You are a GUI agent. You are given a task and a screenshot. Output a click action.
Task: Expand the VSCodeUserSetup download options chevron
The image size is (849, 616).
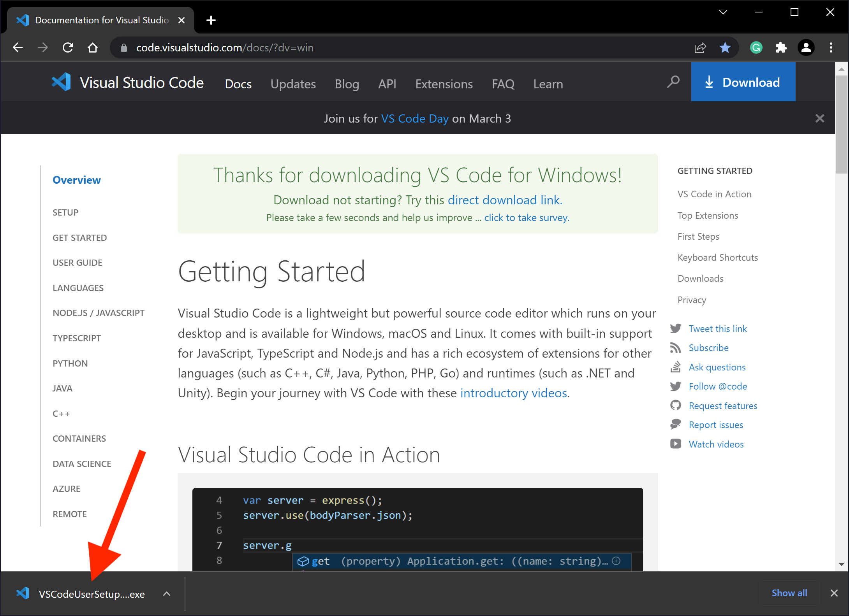pos(167,594)
